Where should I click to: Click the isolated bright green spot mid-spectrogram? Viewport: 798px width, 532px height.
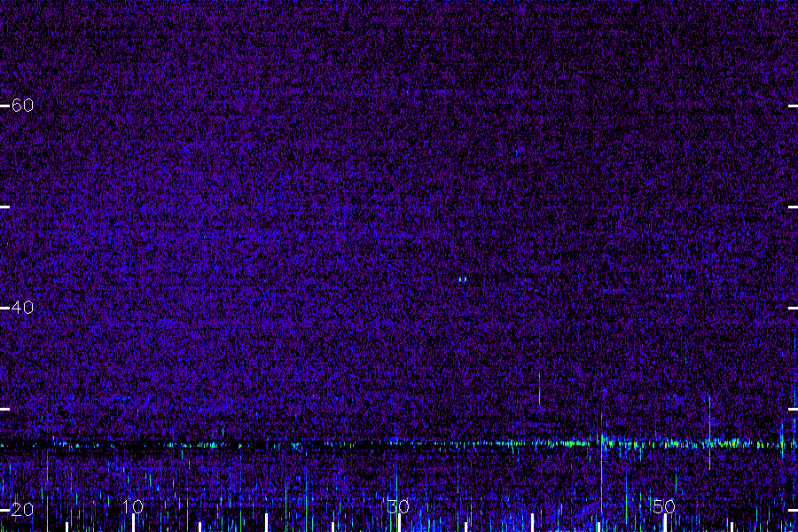(x=463, y=279)
